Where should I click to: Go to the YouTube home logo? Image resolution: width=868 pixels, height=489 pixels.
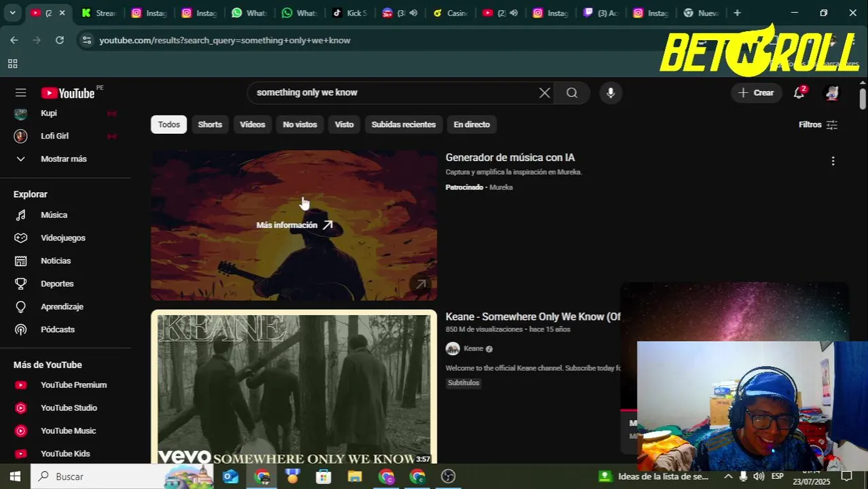(68, 93)
